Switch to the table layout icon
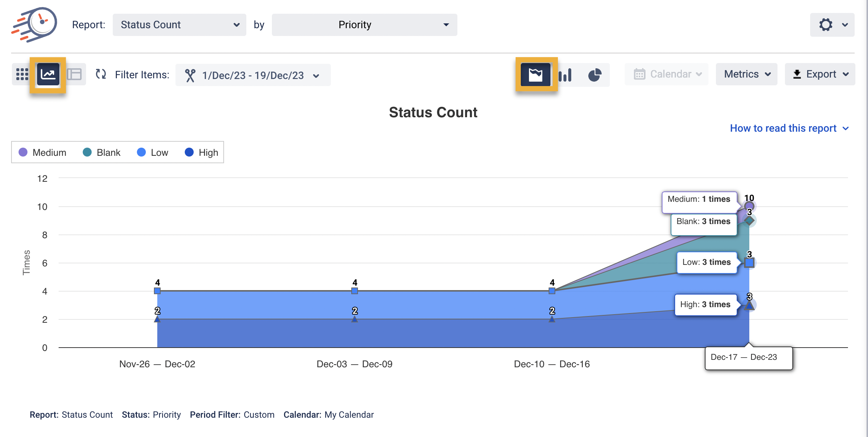This screenshot has height=437, width=868. [75, 75]
